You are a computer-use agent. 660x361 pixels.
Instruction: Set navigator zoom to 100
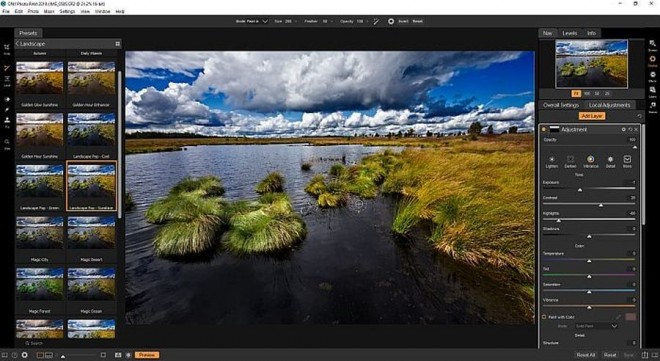click(x=587, y=93)
